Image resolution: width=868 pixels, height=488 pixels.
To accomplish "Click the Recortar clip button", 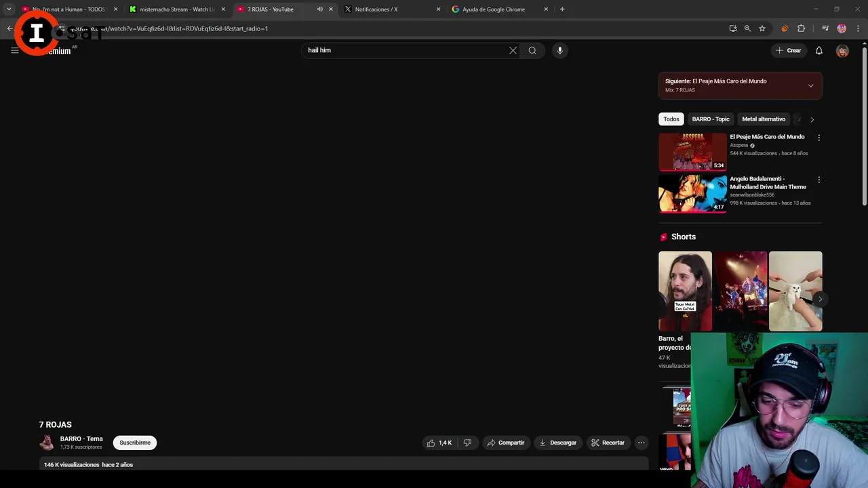I will pyautogui.click(x=608, y=443).
